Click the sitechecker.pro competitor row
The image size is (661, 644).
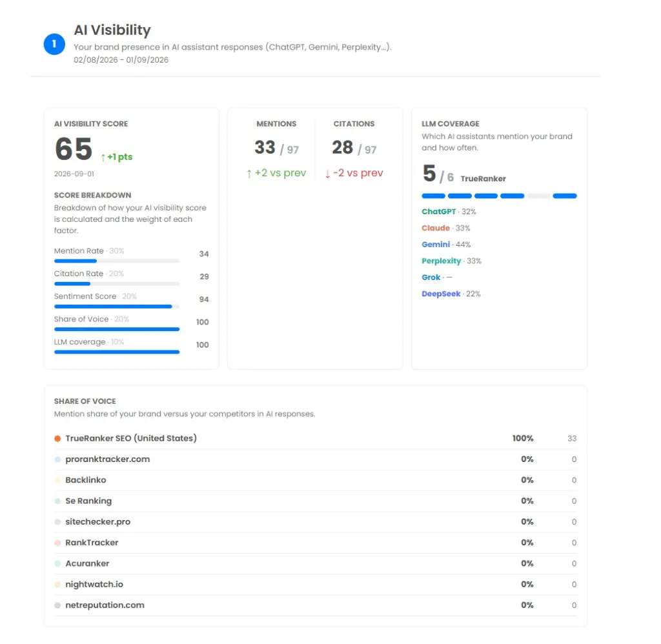pos(315,522)
